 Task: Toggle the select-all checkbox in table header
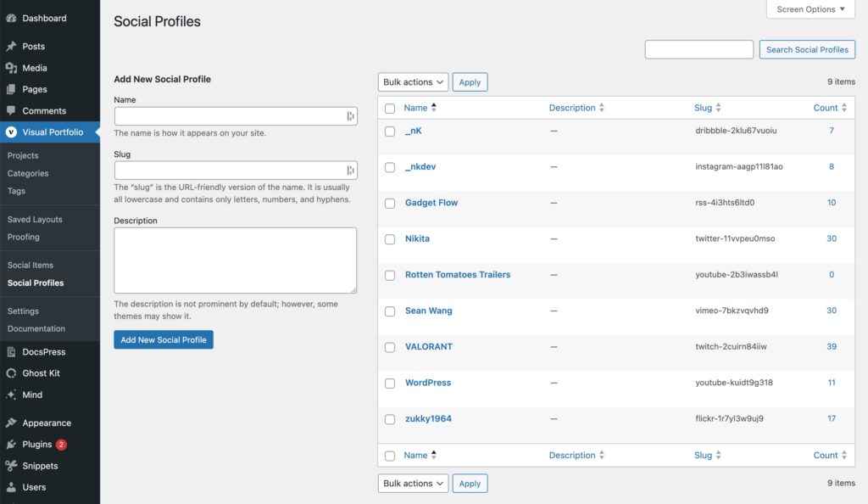click(x=390, y=109)
